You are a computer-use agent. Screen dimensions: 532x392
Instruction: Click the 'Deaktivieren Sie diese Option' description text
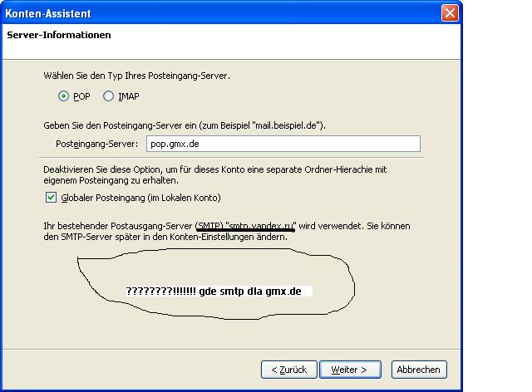point(215,174)
